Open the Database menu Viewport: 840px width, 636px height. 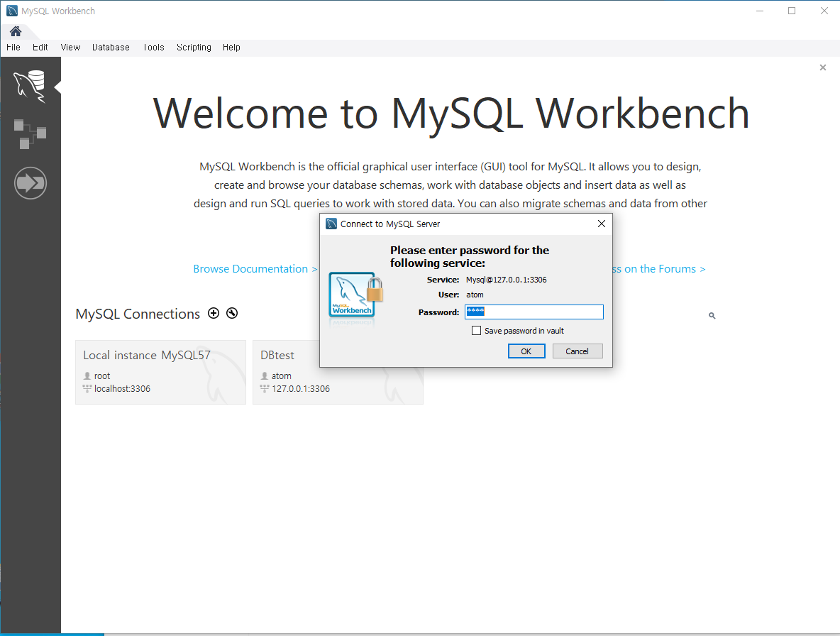(x=111, y=47)
